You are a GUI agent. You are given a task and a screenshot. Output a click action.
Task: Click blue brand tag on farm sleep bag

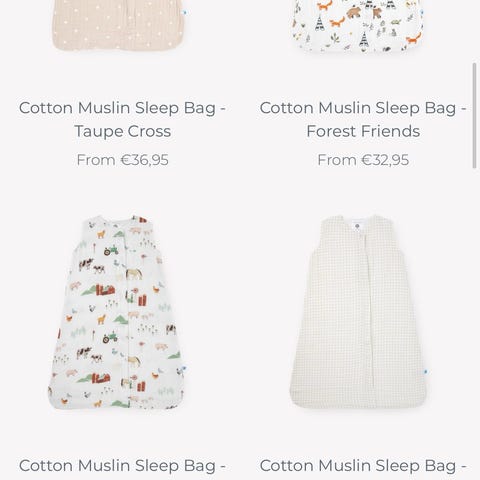(x=184, y=369)
